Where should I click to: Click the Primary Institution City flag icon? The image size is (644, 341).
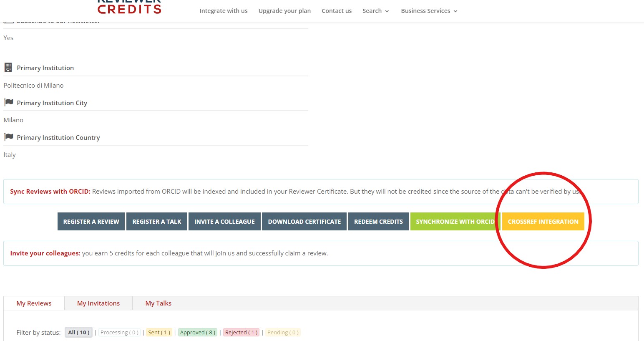click(x=8, y=102)
